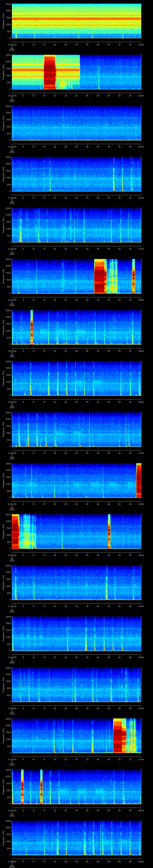The image size is (153, 868).
Task: Open the spectrogram plot starting at 14:30:00
Action: [76, 429]
